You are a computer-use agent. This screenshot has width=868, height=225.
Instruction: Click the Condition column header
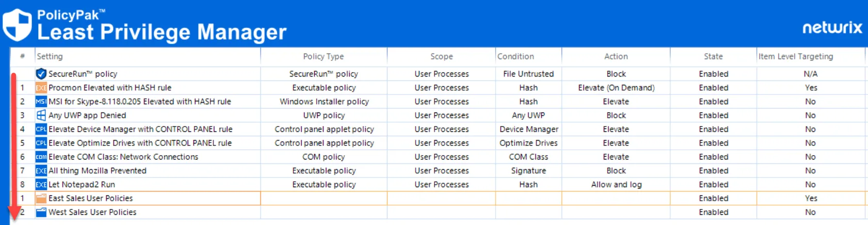(515, 56)
